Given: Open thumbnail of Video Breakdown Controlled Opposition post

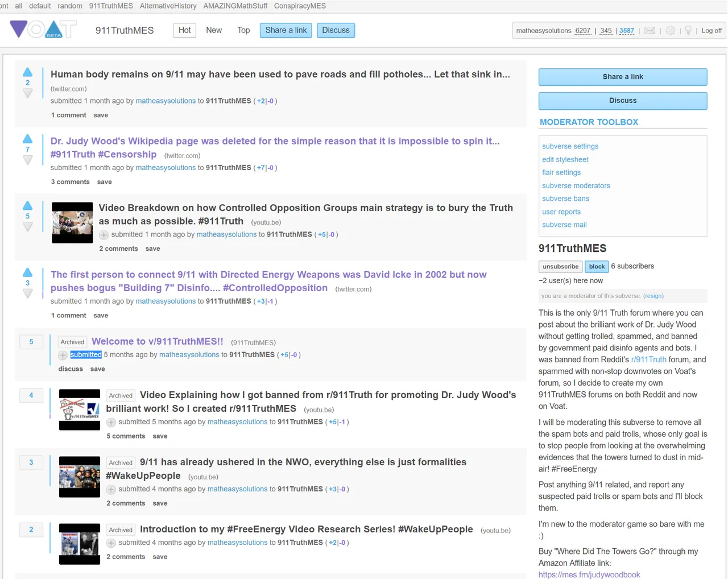Looking at the screenshot, I should click(x=72, y=223).
